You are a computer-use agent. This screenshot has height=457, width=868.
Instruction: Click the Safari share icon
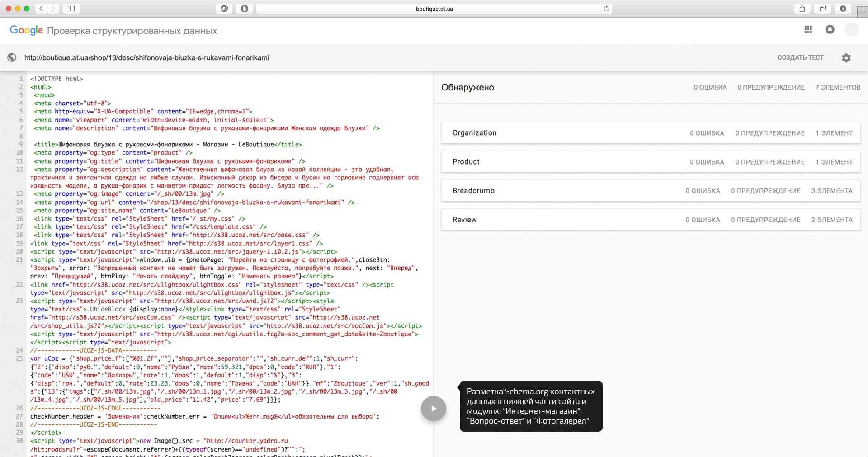click(802, 9)
